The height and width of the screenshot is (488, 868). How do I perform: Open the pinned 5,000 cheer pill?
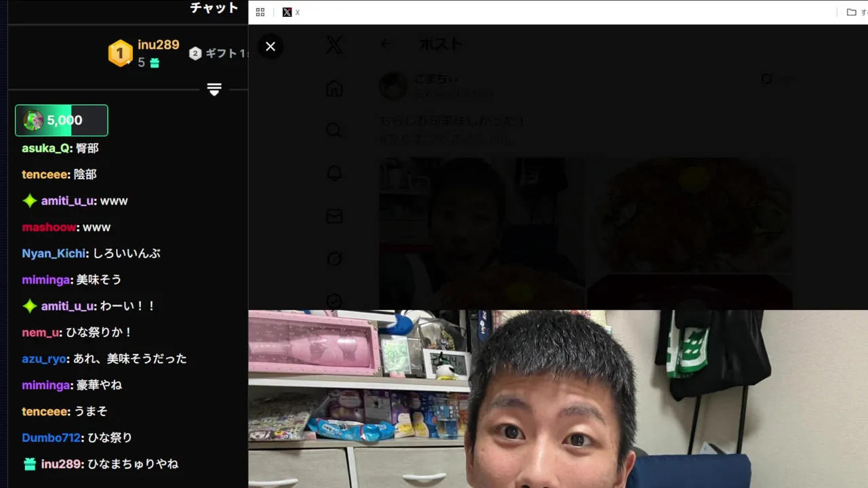61,121
